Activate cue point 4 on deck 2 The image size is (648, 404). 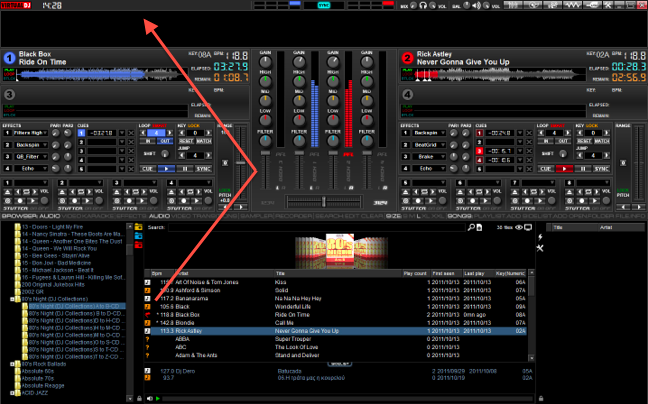[x=479, y=160]
